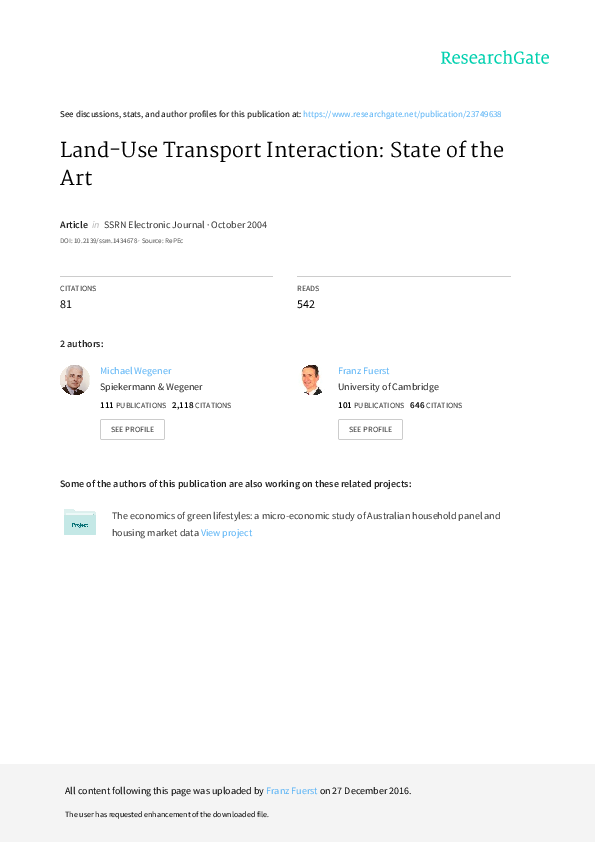Open Michael Wegener's profile photo

(75, 380)
